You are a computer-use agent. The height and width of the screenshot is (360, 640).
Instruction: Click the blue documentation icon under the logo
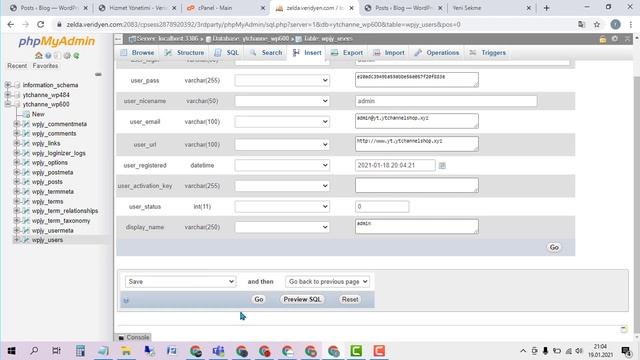click(x=48, y=56)
